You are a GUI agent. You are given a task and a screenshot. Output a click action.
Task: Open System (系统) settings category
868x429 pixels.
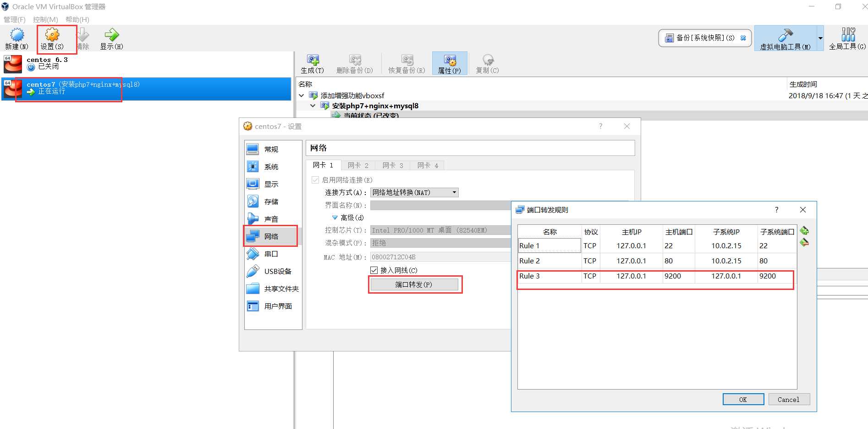(x=273, y=167)
